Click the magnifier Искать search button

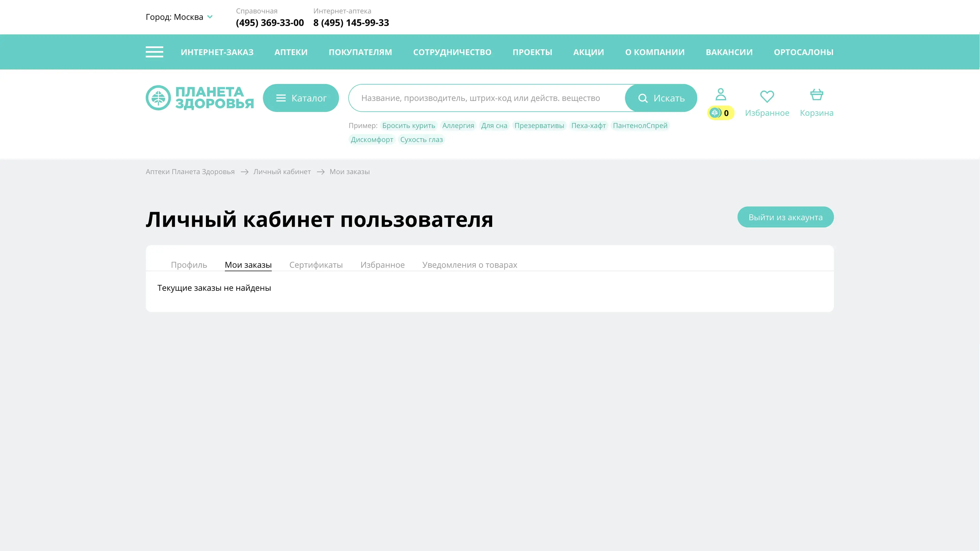click(x=661, y=98)
